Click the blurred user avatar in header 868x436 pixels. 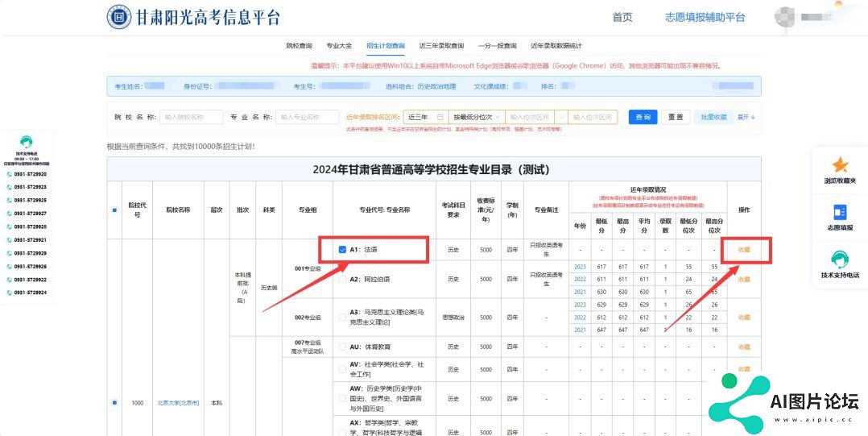[x=786, y=17]
